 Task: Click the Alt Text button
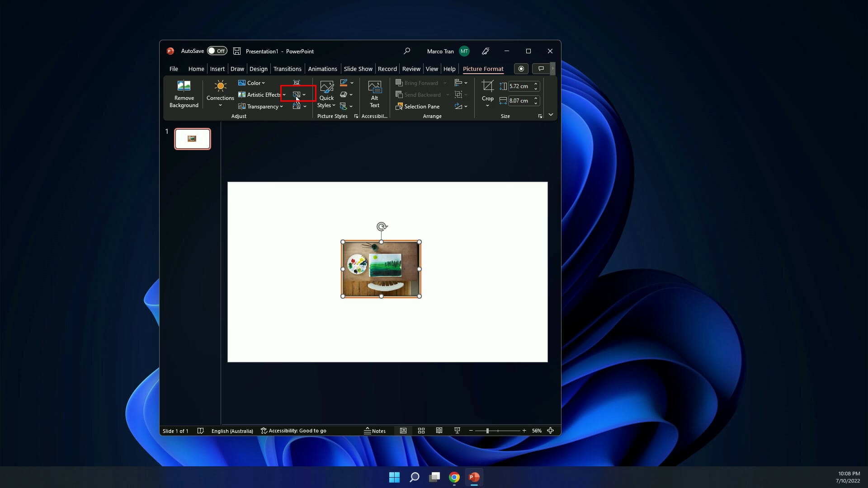[374, 94]
